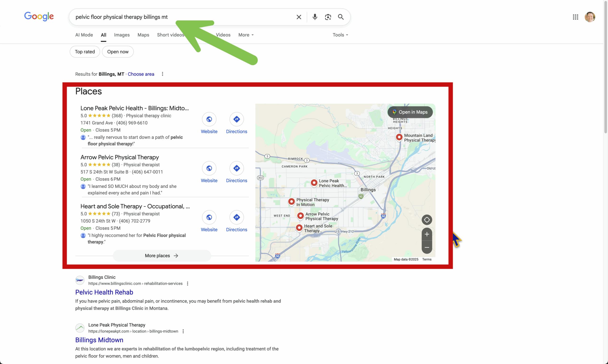The width and height of the screenshot is (608, 364).
Task: Click the Open in Maps button
Action: tap(410, 112)
